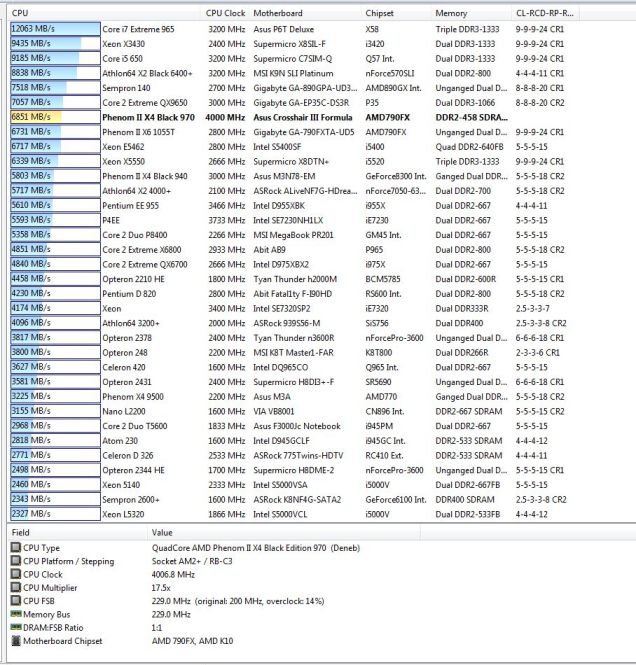Click the Field column header

[78, 533]
